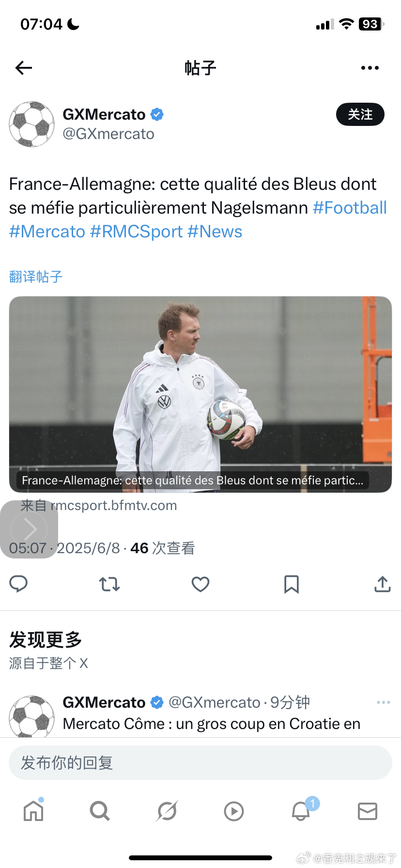Open options dots on second GXMercato post
Screen dimensions: 401x868
pos(384,702)
